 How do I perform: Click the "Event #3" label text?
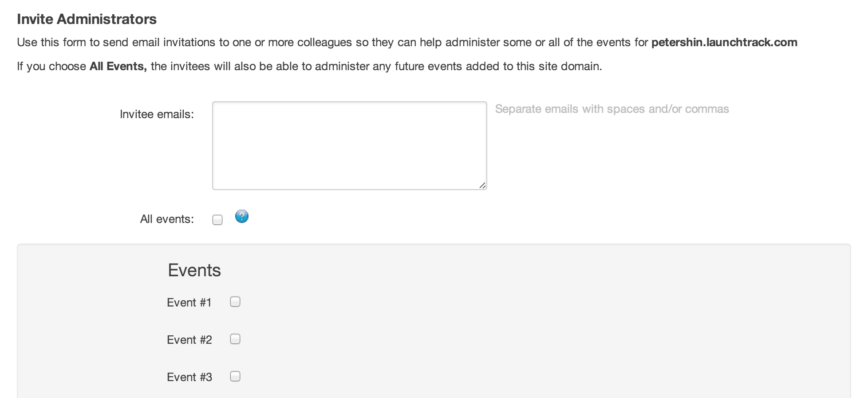click(189, 377)
